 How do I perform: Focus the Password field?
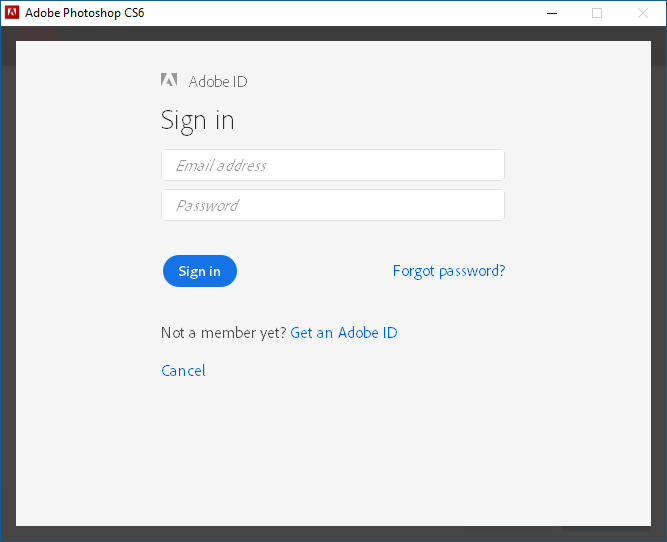click(x=333, y=205)
